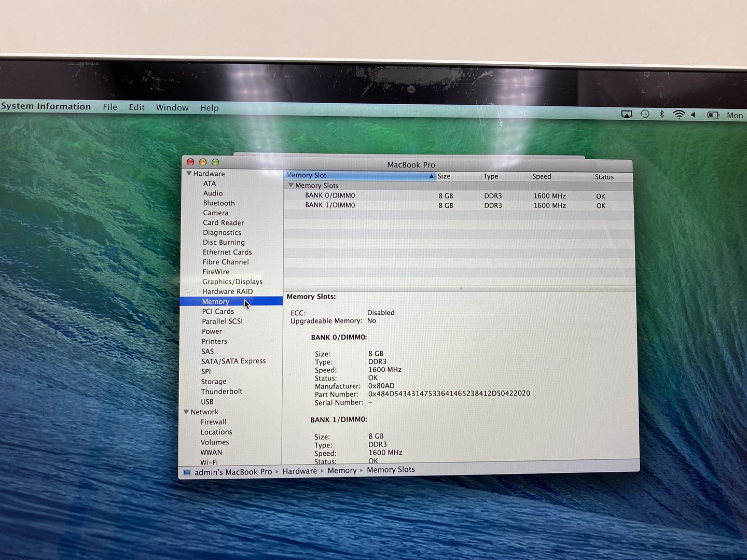Click the computer icon in the path bar
747x560 pixels.
click(x=187, y=472)
